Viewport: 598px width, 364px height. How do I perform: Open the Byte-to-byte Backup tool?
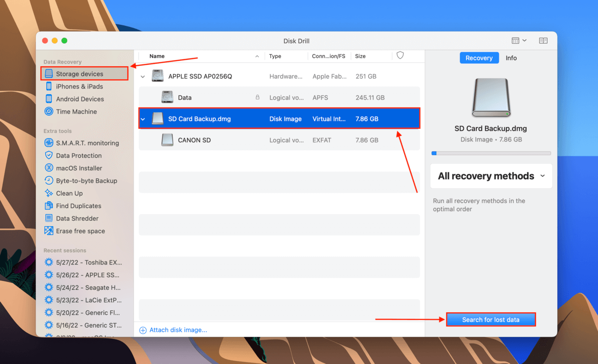[x=86, y=181]
